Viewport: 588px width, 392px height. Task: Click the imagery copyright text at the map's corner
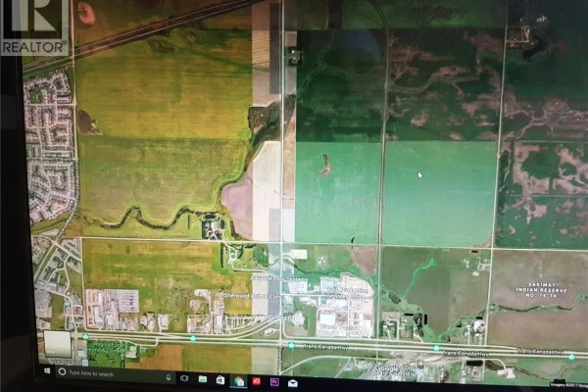(x=568, y=384)
